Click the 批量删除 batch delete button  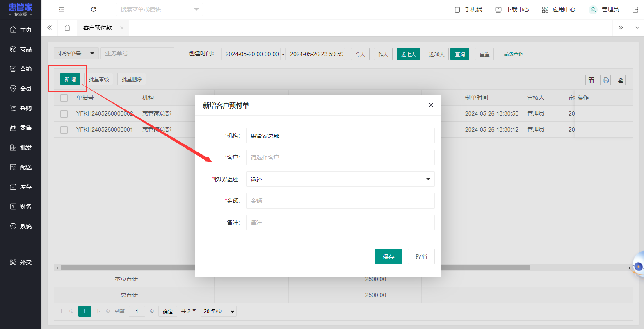(x=132, y=79)
